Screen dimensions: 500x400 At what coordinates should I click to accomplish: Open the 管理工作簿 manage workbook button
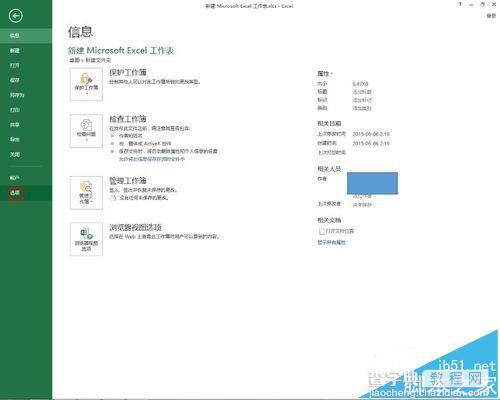pos(86,193)
